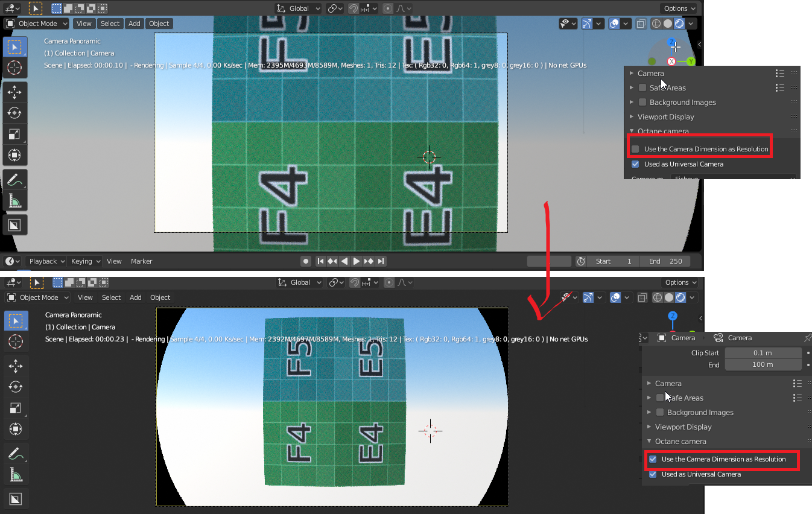Jump to previous keyframe in the timeline

coord(332,261)
